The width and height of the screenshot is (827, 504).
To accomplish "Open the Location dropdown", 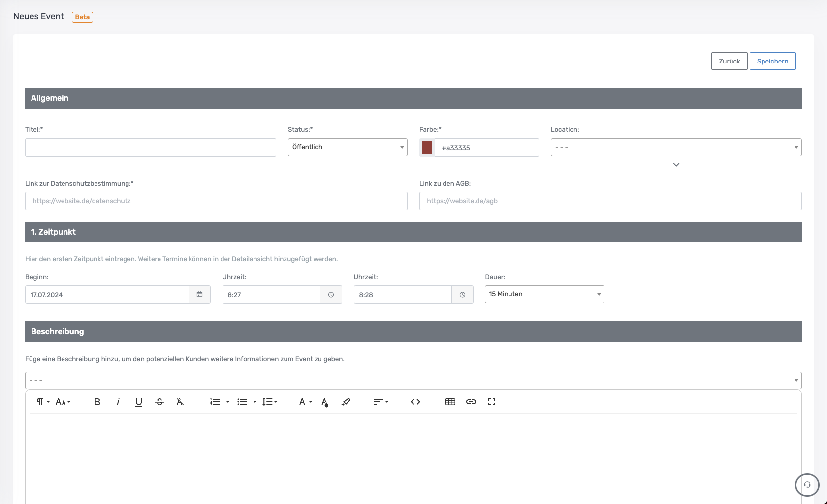I will tap(676, 147).
